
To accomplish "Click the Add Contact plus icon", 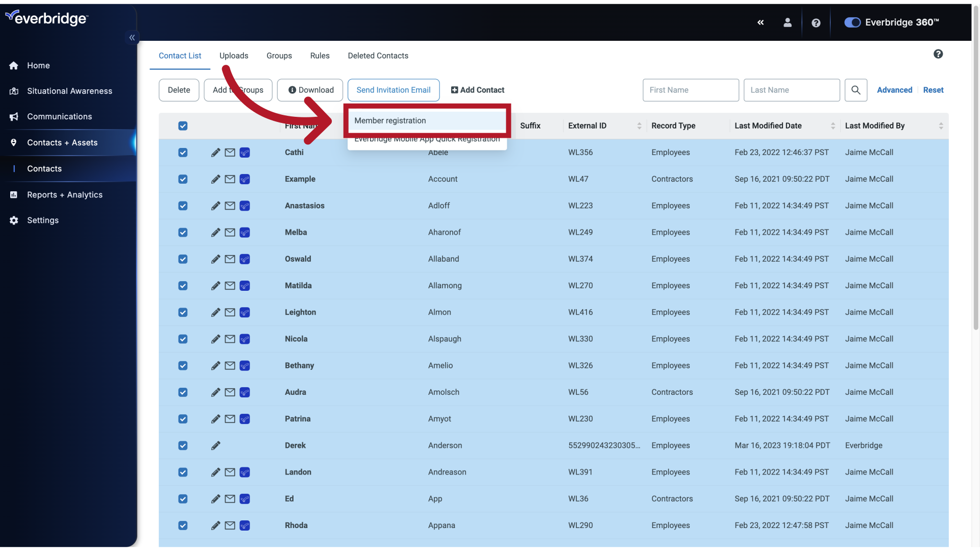I will tap(454, 89).
